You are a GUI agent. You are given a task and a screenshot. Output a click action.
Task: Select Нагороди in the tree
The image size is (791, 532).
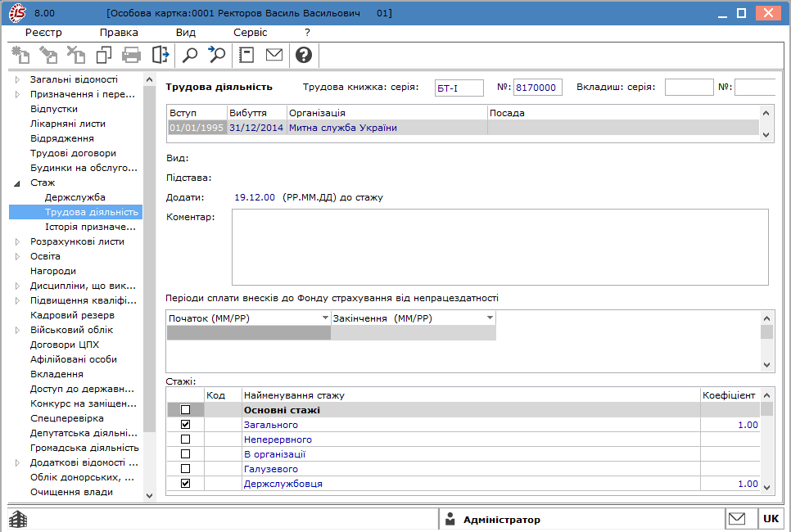coord(53,271)
